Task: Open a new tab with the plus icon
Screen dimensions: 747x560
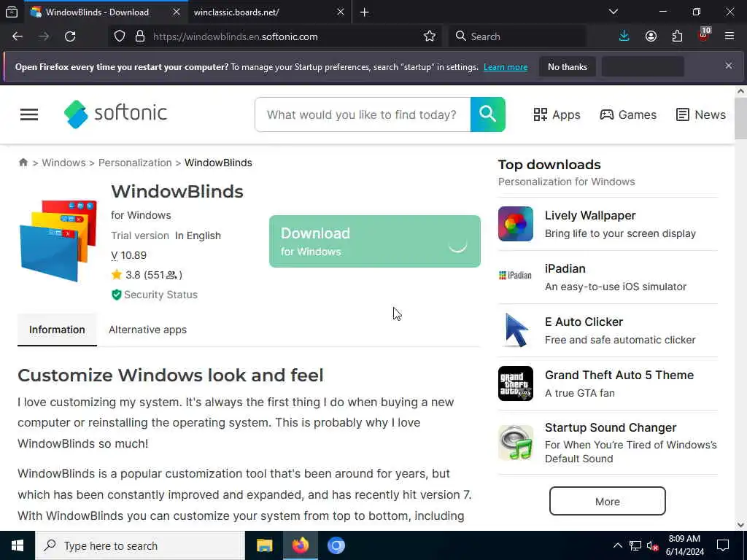Action: tap(365, 12)
